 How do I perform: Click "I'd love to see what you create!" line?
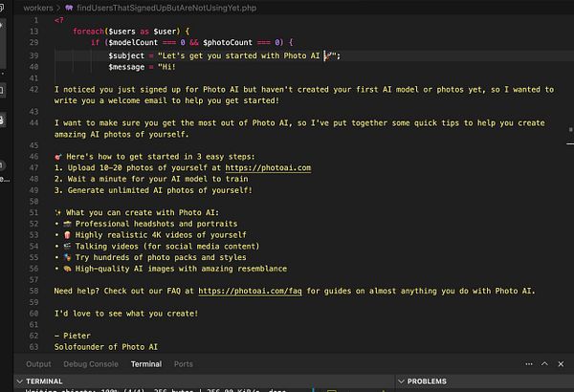[x=126, y=314]
